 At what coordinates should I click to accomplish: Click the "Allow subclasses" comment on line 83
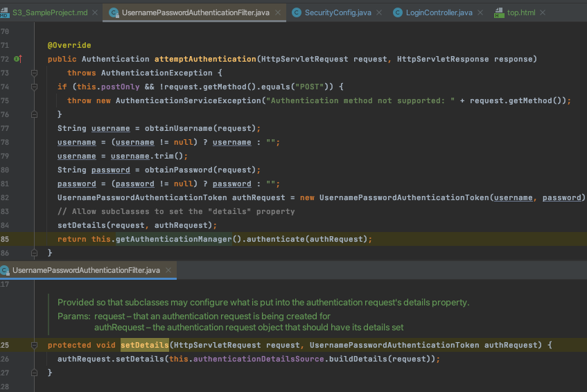[176, 211]
